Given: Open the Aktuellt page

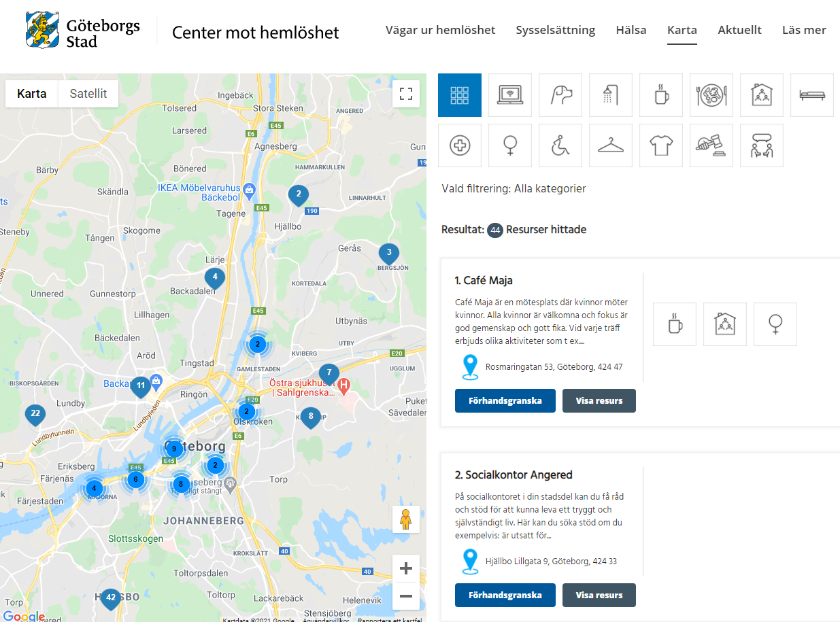Looking at the screenshot, I should 740,30.
